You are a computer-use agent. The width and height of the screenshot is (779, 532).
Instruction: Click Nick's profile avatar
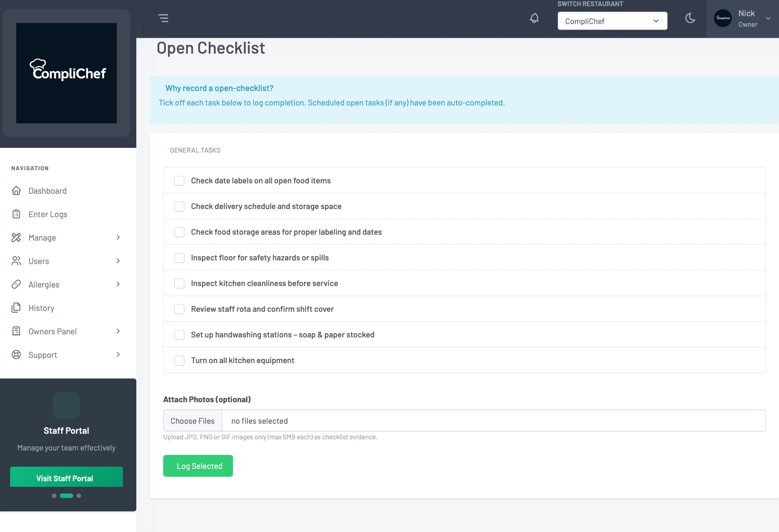(x=723, y=18)
